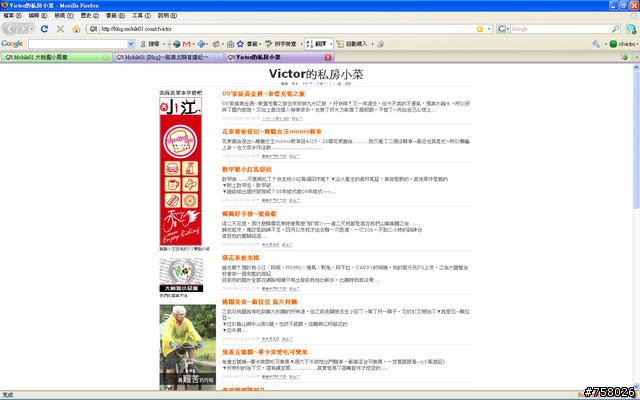
Task: Expand the Google Toolbar search box dropdown
Action: coord(131,44)
